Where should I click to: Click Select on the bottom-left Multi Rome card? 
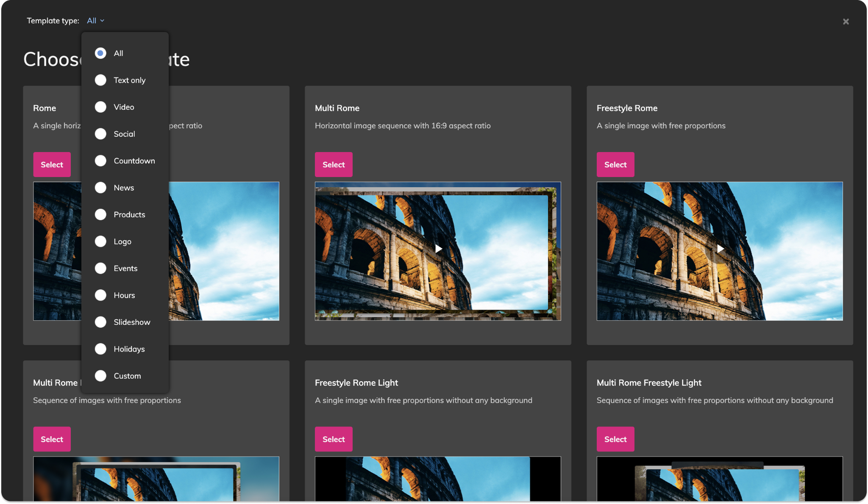coord(52,439)
